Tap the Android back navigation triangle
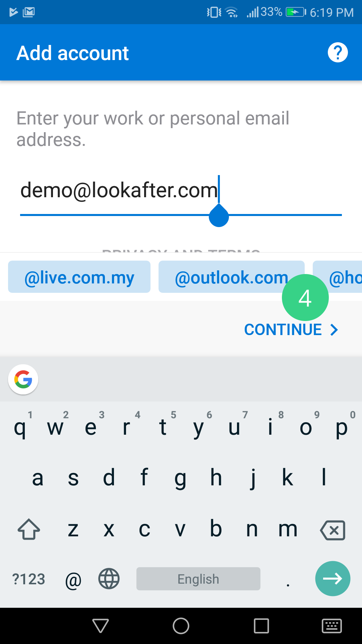The image size is (362, 644). point(100,626)
